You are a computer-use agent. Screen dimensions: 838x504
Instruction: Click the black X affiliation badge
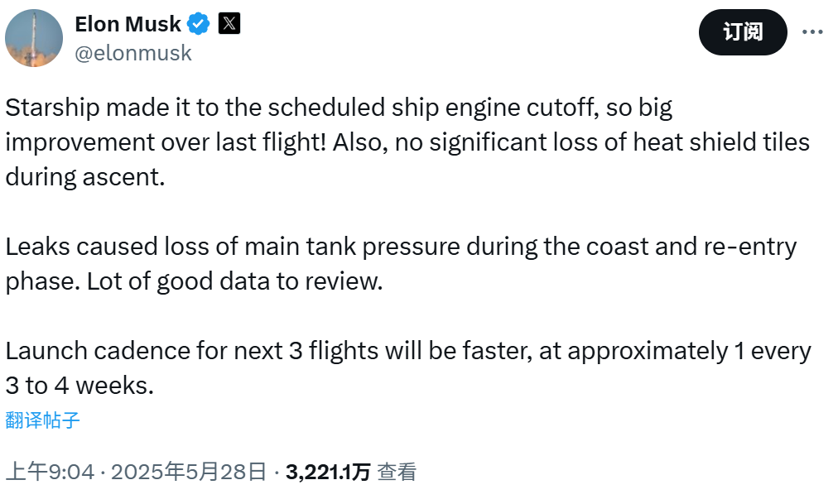click(x=229, y=24)
